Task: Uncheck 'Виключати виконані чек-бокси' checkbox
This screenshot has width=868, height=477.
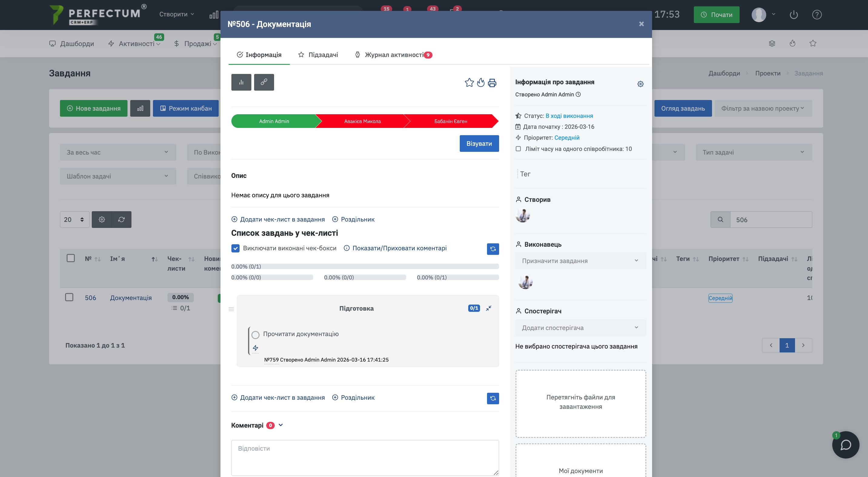Action: [236, 248]
